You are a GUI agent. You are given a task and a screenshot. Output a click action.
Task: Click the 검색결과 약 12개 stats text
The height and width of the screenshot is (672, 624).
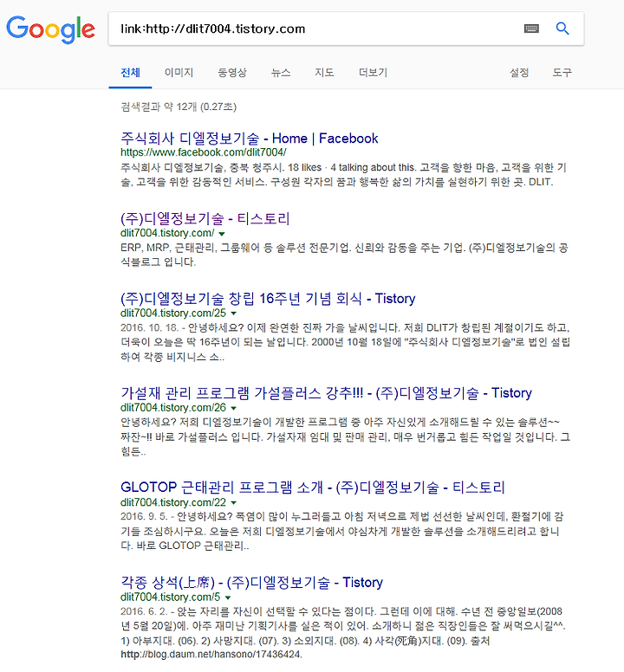[179, 107]
